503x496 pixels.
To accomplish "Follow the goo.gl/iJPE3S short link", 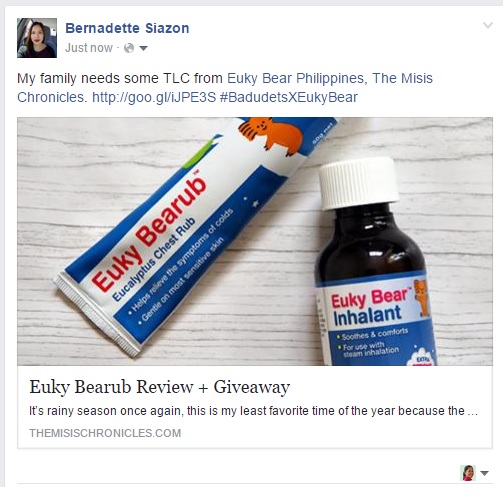I will point(154,97).
